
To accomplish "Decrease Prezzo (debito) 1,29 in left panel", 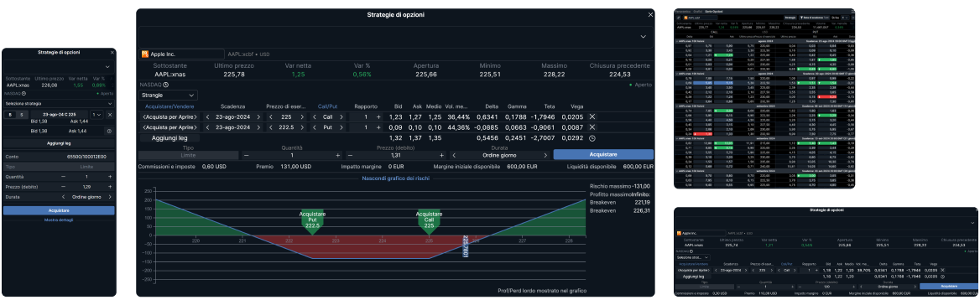I will 63,187.
